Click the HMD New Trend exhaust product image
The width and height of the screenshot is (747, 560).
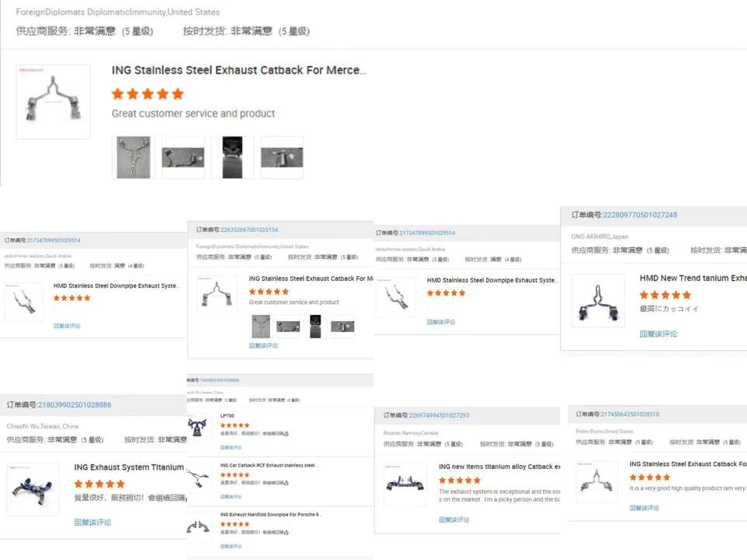pos(598,300)
